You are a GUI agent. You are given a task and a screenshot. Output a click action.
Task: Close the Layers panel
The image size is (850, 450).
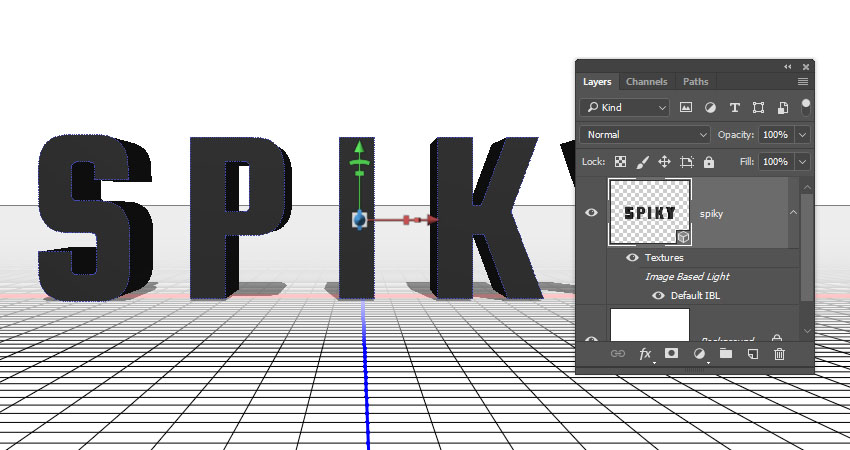pos(806,67)
